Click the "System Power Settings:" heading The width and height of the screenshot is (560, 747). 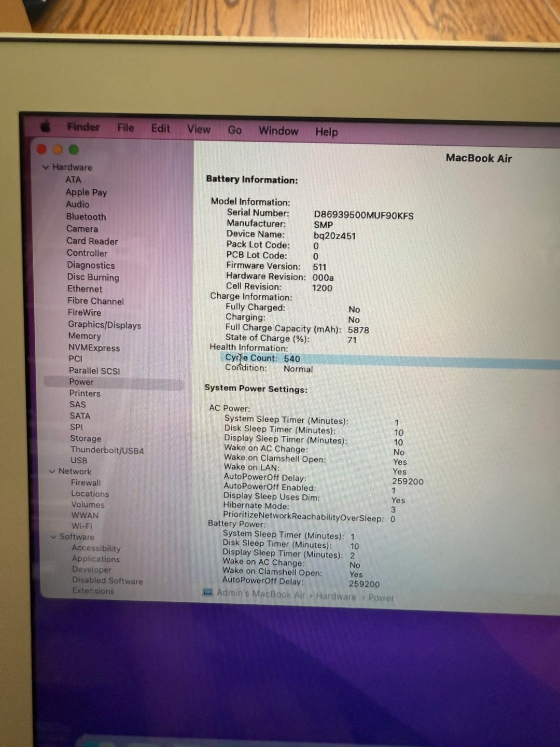256,389
